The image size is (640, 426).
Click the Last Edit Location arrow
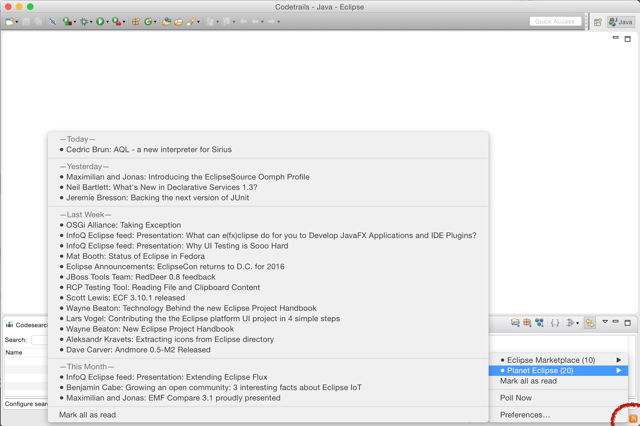click(x=244, y=22)
